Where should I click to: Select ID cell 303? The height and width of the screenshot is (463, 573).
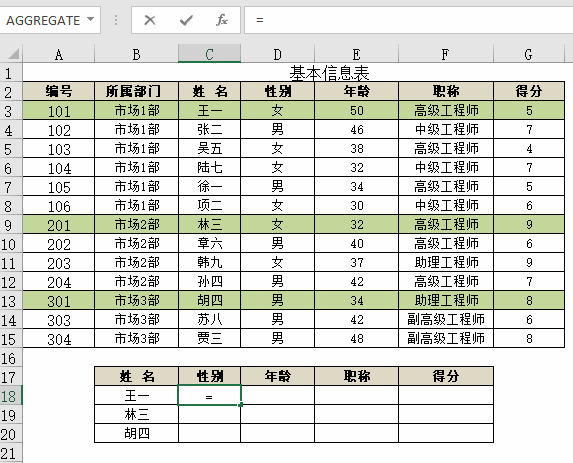(59, 319)
